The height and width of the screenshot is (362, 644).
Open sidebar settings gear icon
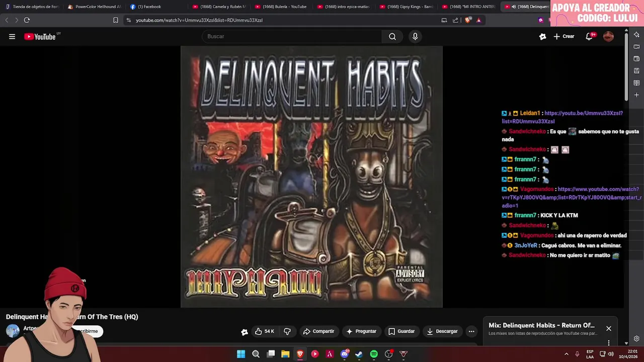(636, 338)
